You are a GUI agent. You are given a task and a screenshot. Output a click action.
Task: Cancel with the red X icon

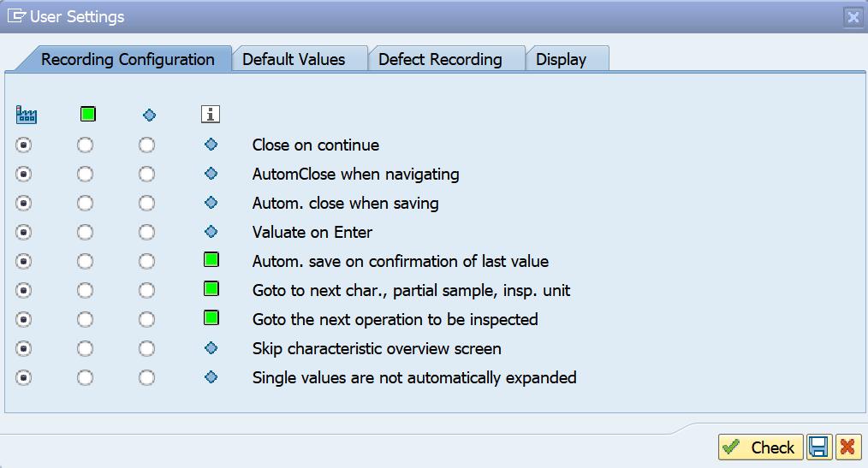[x=847, y=447]
